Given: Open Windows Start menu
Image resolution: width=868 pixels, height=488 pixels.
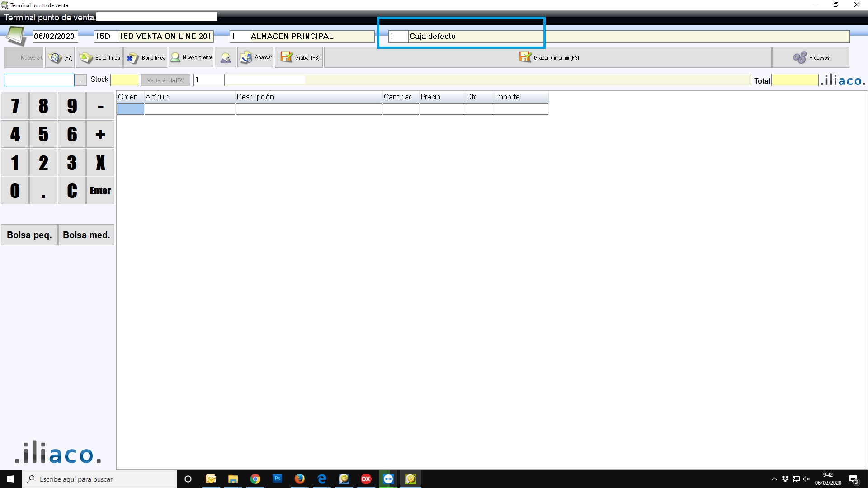Looking at the screenshot, I should coord(11,479).
